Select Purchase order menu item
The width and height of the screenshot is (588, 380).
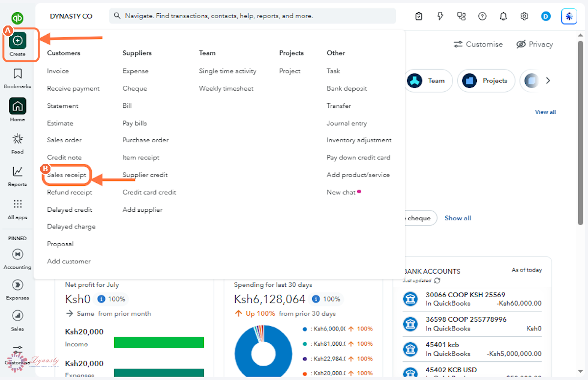click(x=146, y=140)
